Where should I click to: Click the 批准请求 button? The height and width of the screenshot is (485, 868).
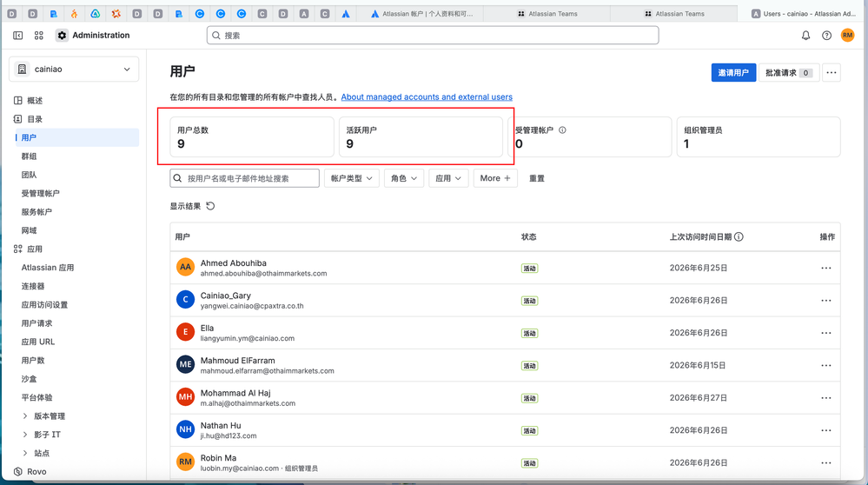[788, 72]
